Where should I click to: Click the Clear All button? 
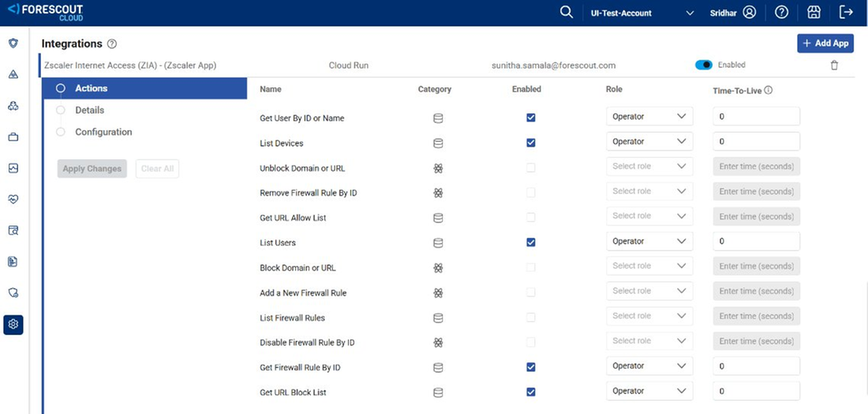coord(157,169)
